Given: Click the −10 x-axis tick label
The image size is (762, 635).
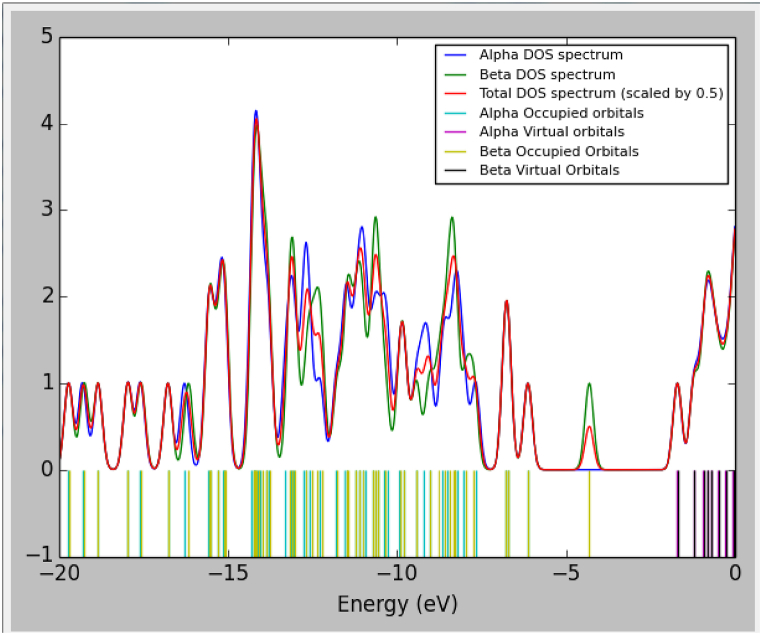Looking at the screenshot, I should (x=397, y=574).
